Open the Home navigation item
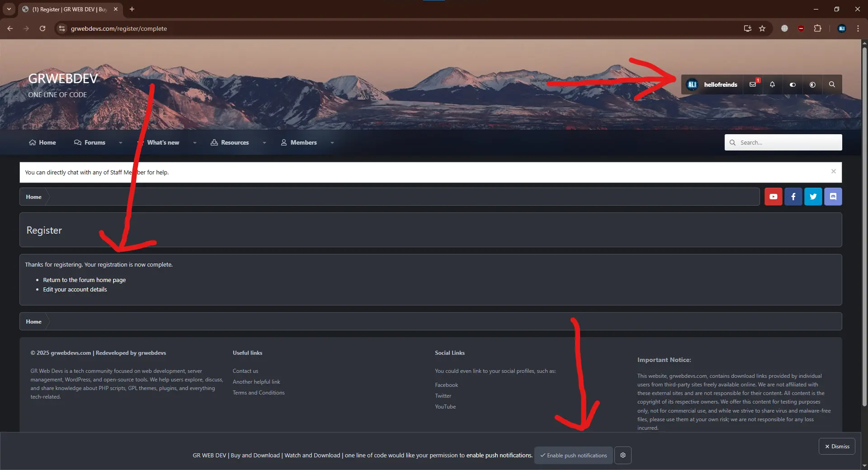The width and height of the screenshot is (868, 470). pyautogui.click(x=42, y=142)
